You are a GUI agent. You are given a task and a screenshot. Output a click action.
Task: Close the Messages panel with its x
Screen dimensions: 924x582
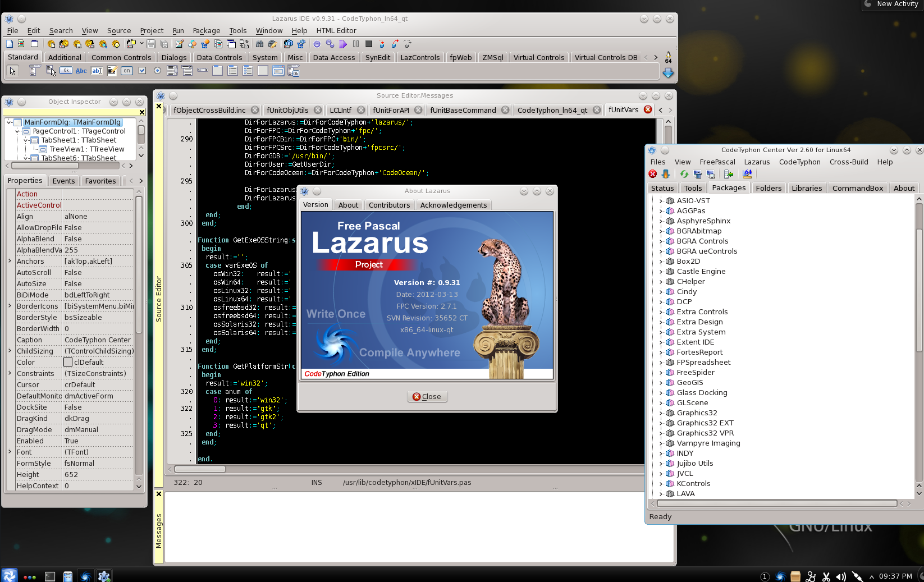[x=158, y=494]
